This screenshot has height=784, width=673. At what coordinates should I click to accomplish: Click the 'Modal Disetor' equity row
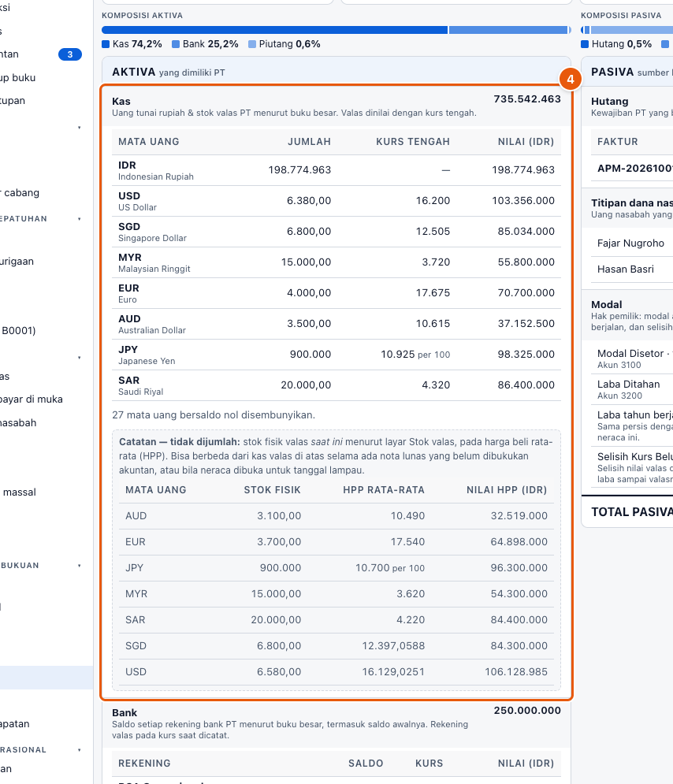pyautogui.click(x=632, y=359)
